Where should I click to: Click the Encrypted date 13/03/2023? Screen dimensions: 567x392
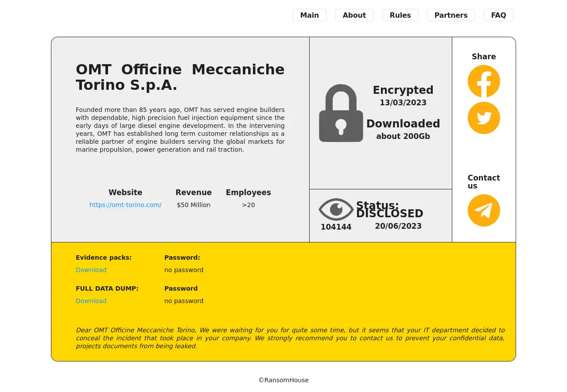click(403, 103)
